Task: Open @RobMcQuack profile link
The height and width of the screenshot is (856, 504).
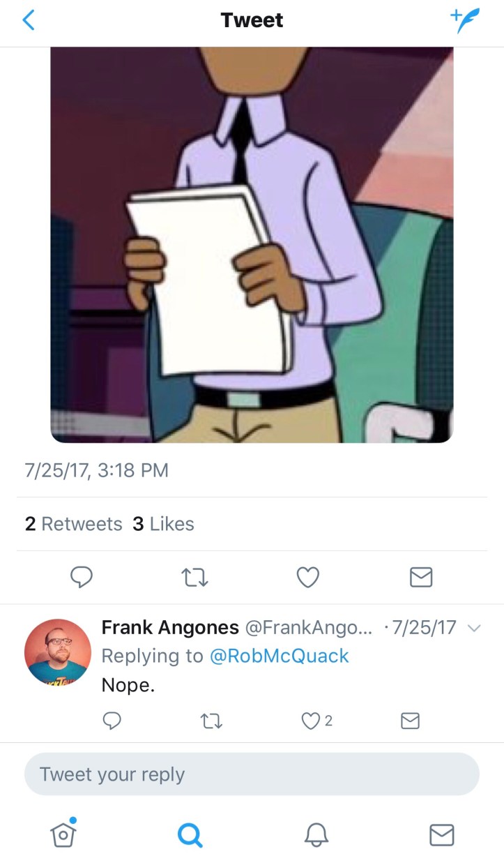Action: (x=279, y=656)
